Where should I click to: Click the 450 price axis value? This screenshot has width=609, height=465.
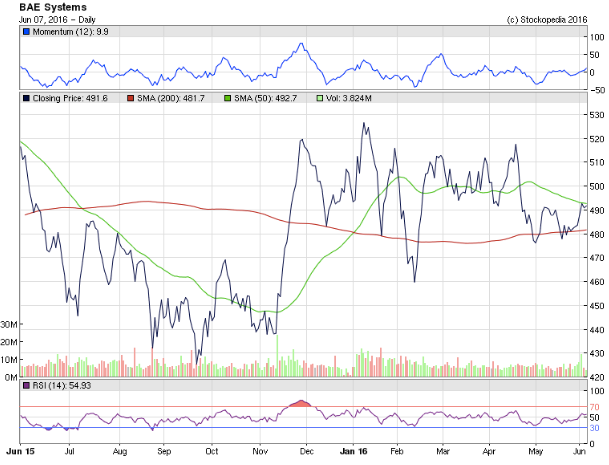point(597,306)
